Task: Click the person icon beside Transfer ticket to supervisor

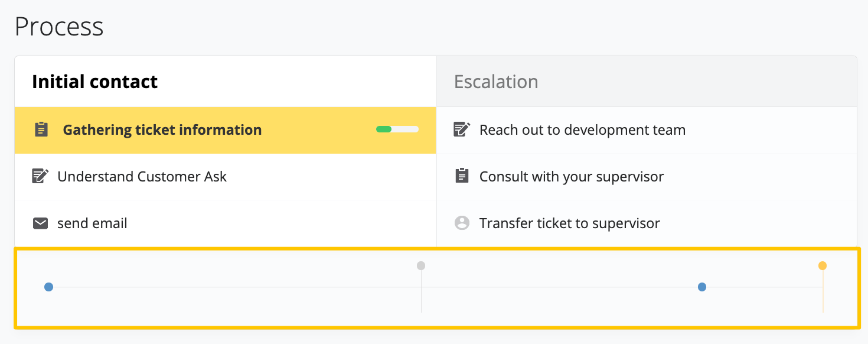Action: coord(462,223)
